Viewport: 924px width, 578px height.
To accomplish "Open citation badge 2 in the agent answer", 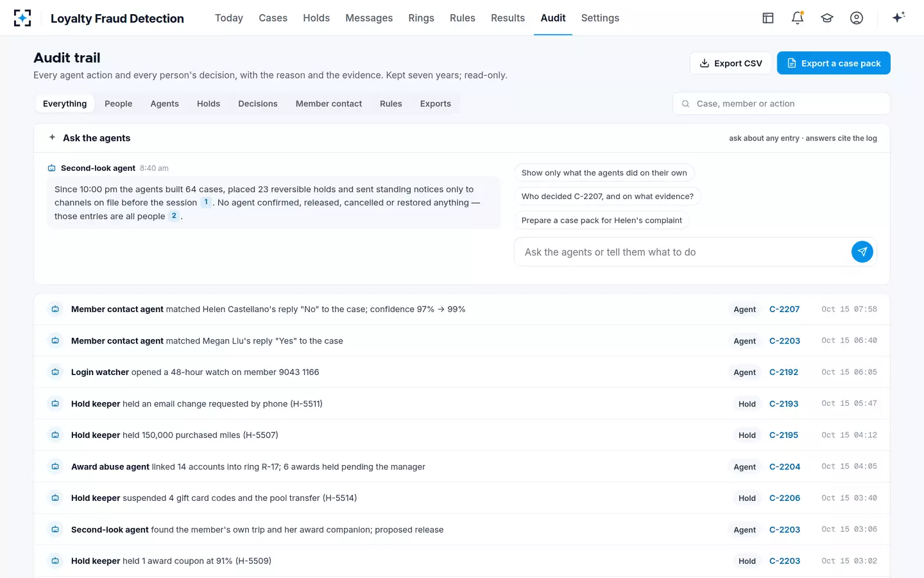I will [174, 216].
